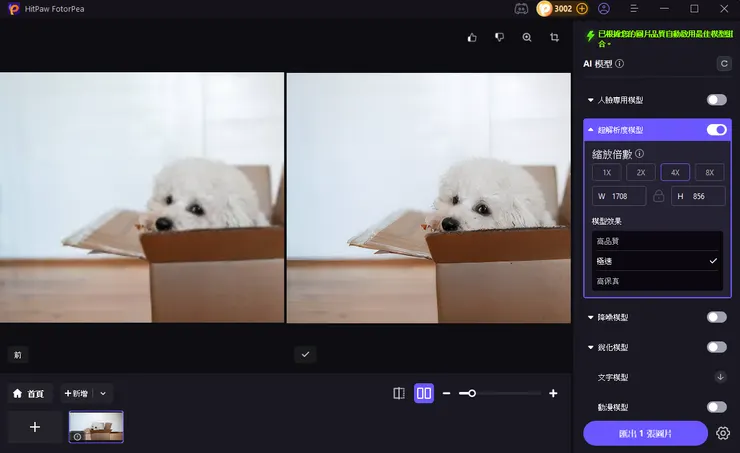Image resolution: width=740 pixels, height=453 pixels.
Task: Expand the face model section
Action: point(590,100)
